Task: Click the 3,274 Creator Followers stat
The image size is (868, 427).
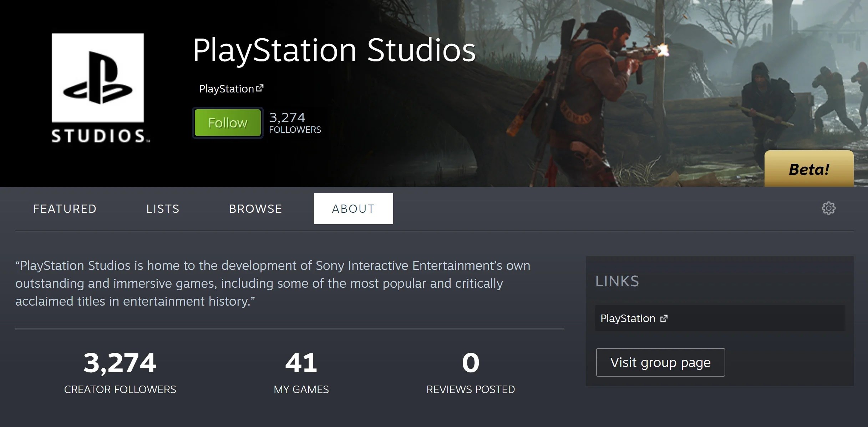Action: (x=120, y=373)
